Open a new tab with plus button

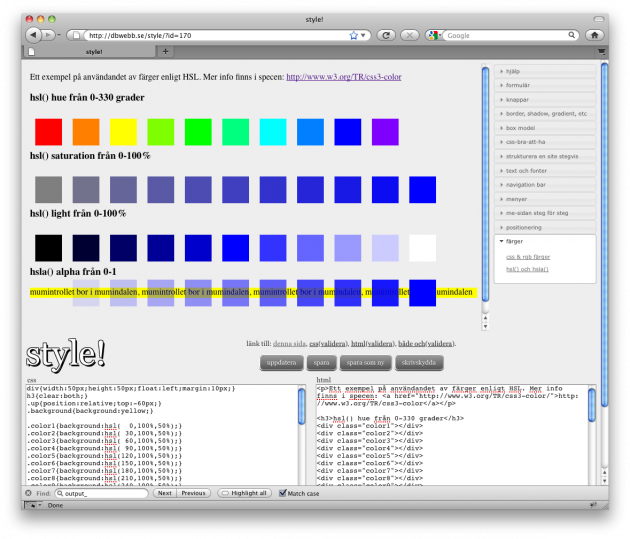click(x=166, y=51)
